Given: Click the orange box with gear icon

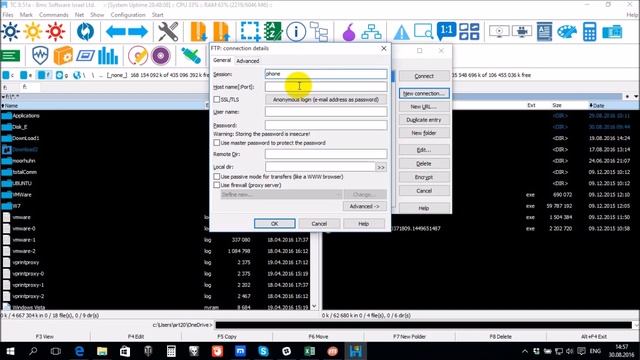Looking at the screenshot, I should 63,56.
